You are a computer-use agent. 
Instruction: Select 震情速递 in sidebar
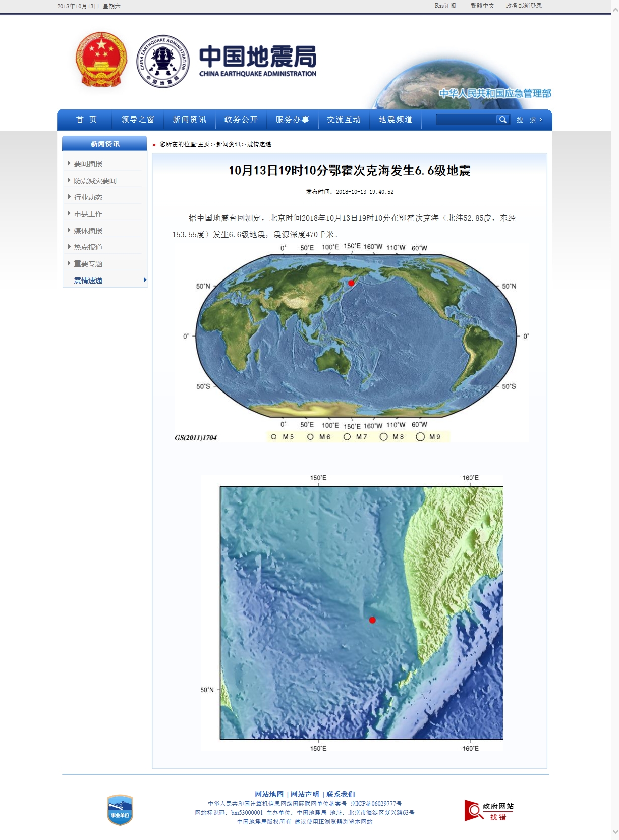click(x=88, y=281)
